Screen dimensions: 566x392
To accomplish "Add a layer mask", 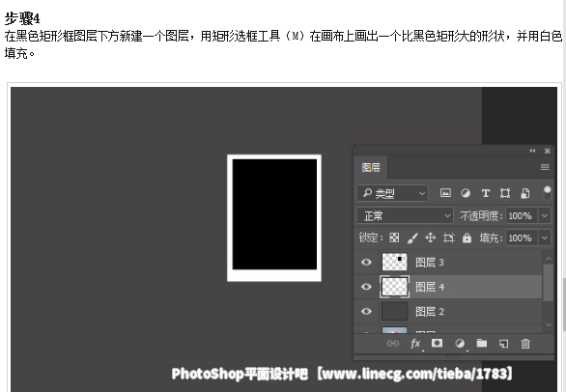I will pyautogui.click(x=437, y=343).
